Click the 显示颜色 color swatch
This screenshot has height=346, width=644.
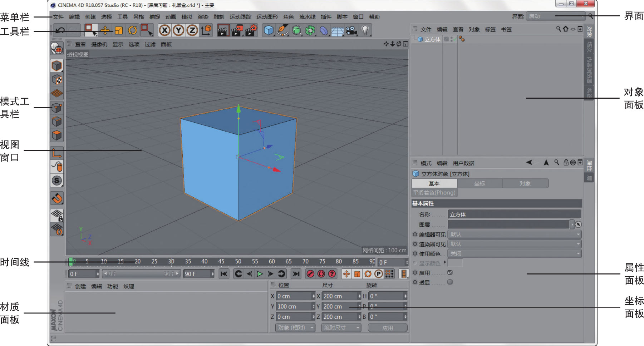455,263
